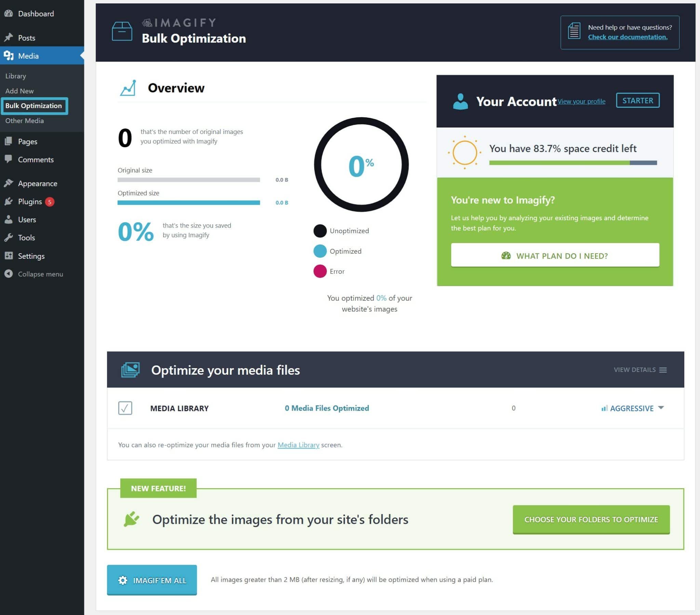Screen dimensions: 700x615
Task: Open Library under the Media menu
Action: click(x=16, y=76)
